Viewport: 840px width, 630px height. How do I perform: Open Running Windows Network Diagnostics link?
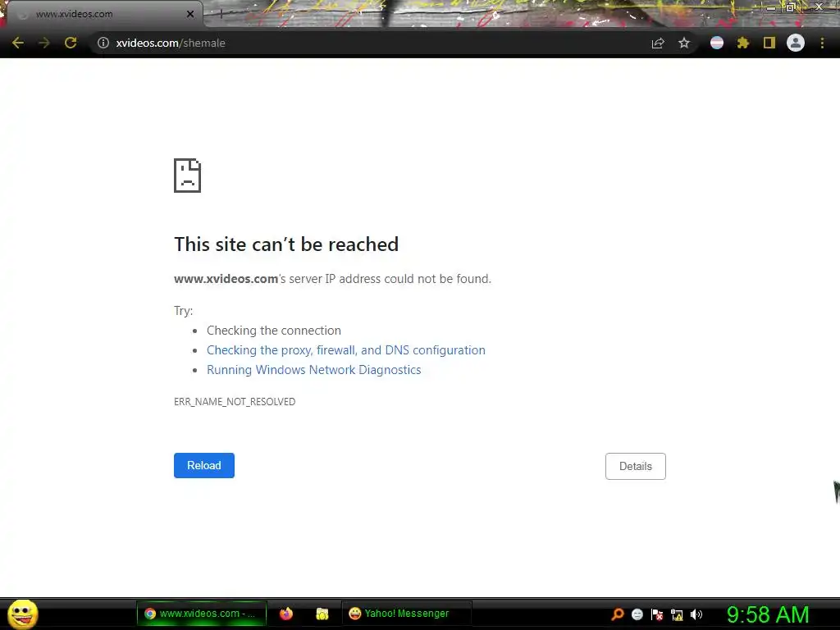314,370
